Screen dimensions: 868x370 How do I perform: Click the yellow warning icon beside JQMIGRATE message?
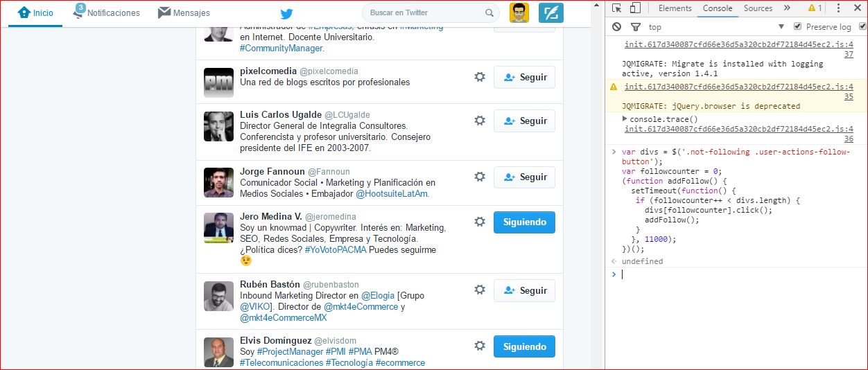point(613,87)
